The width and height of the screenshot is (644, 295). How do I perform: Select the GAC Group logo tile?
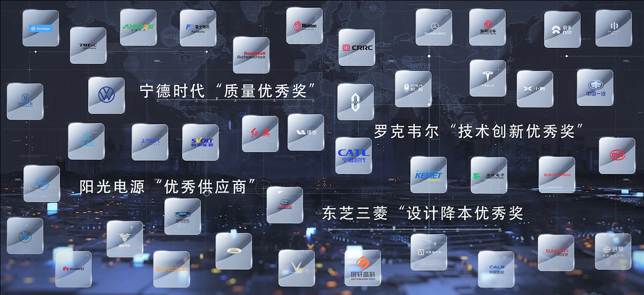coord(285,205)
